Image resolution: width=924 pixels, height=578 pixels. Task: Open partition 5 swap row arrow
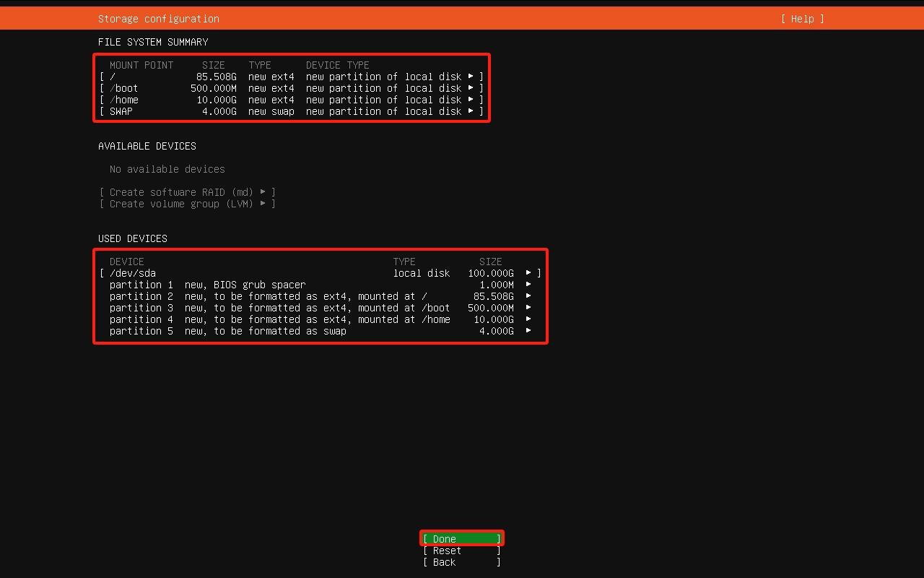528,330
